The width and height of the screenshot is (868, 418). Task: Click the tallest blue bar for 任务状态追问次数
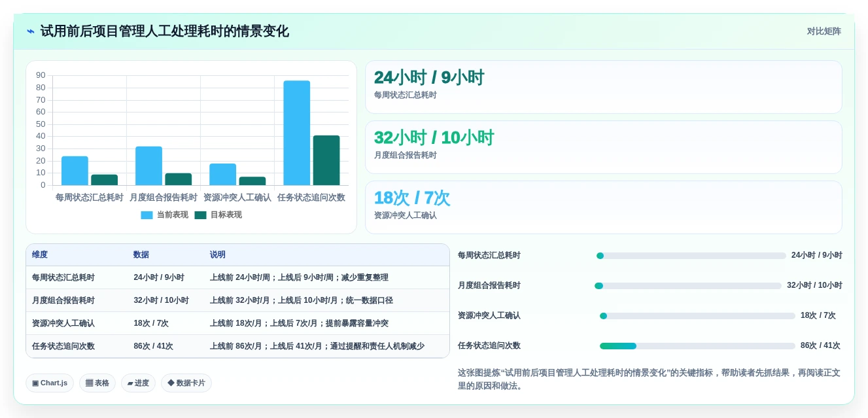click(297, 133)
